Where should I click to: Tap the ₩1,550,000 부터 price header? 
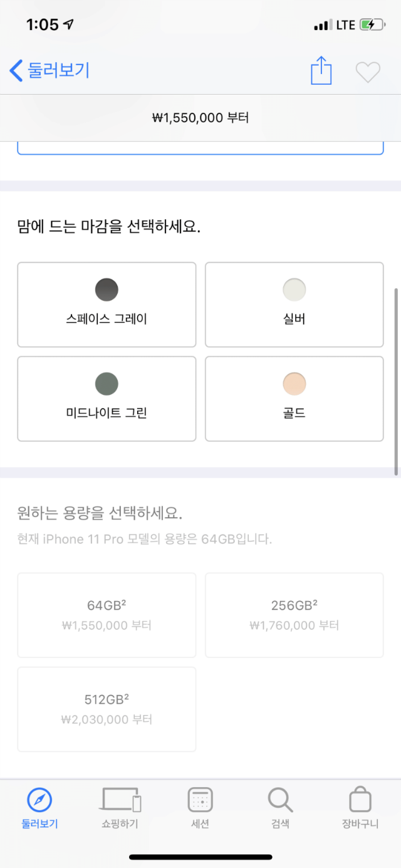click(x=200, y=117)
